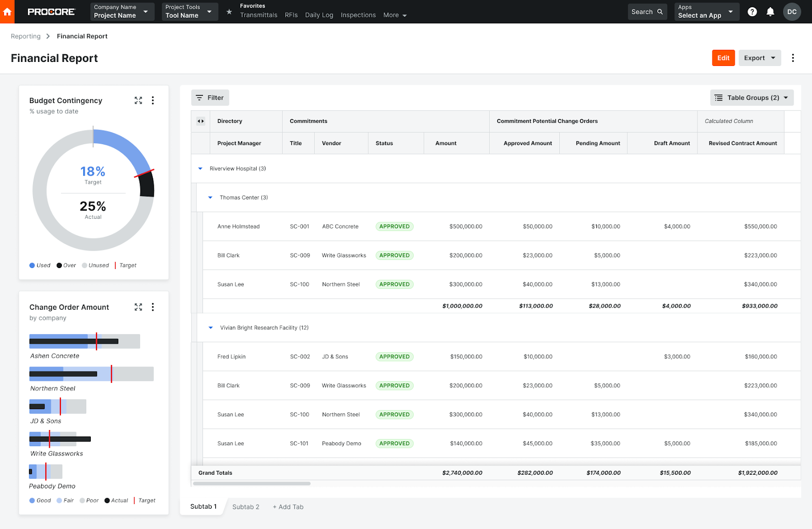Switch to Subtab 2
The height and width of the screenshot is (529, 812).
coord(246,507)
